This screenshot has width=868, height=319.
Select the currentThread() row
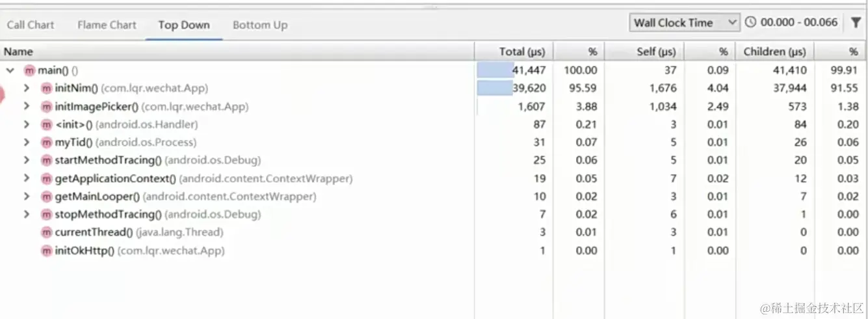[x=434, y=232]
